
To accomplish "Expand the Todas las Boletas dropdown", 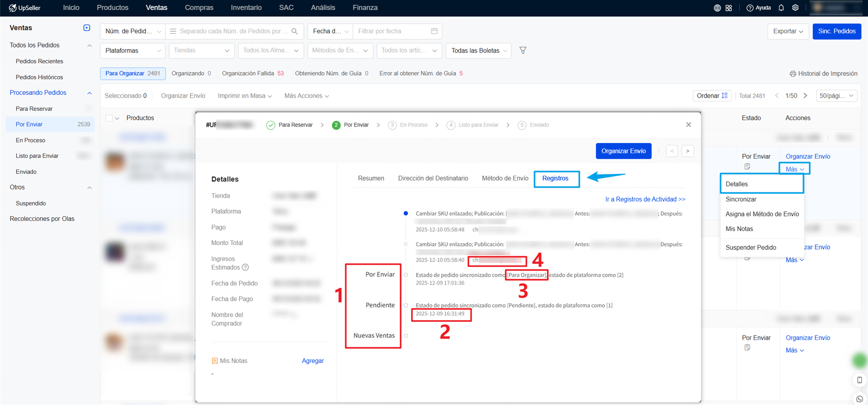I will tap(479, 50).
